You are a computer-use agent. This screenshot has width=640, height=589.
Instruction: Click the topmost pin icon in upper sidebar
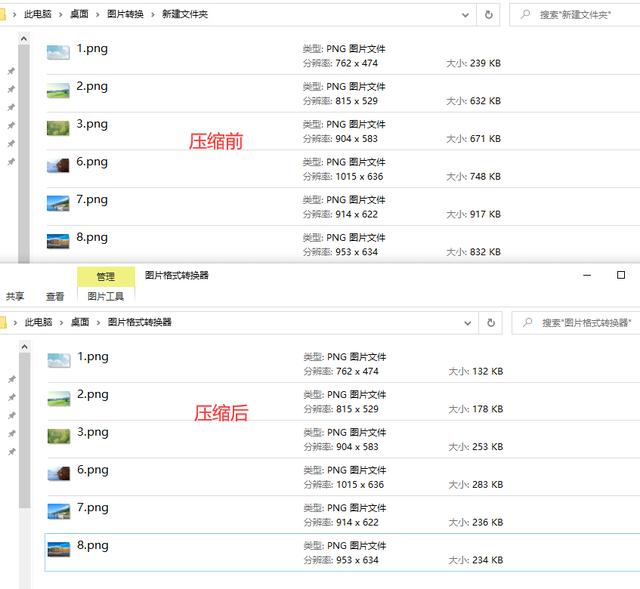tap(11, 72)
